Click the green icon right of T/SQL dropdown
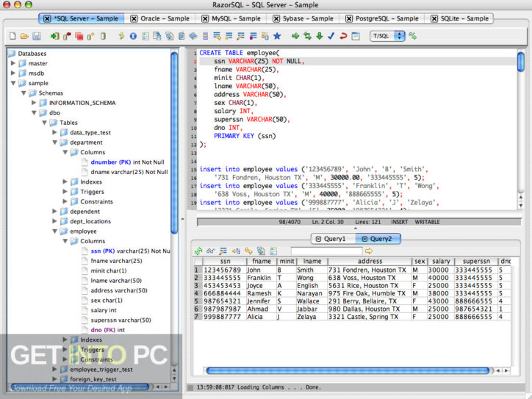The image size is (532, 399). [412, 36]
